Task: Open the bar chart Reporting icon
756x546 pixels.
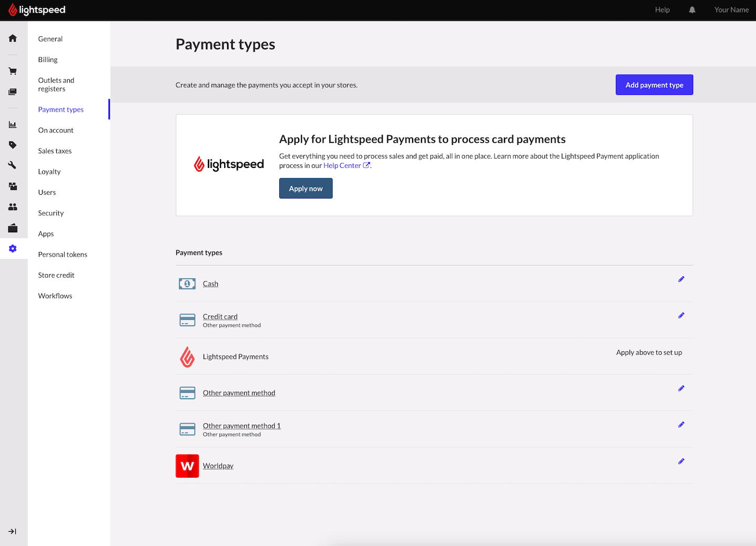Action: [13, 124]
